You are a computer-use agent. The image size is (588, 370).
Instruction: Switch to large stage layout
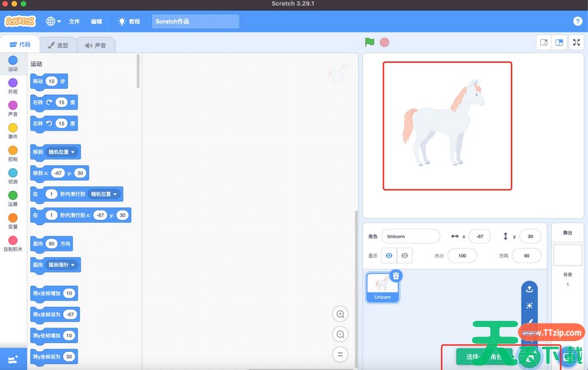tap(559, 42)
